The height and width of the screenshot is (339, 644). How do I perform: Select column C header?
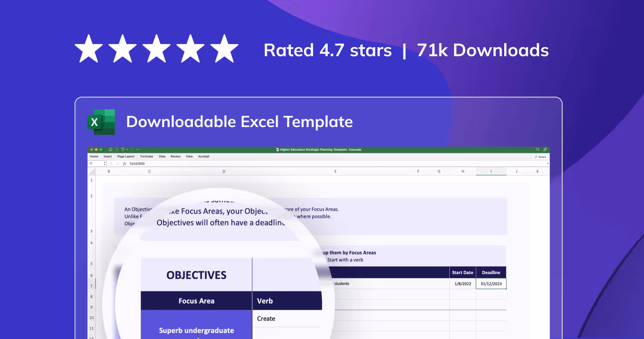tap(150, 172)
